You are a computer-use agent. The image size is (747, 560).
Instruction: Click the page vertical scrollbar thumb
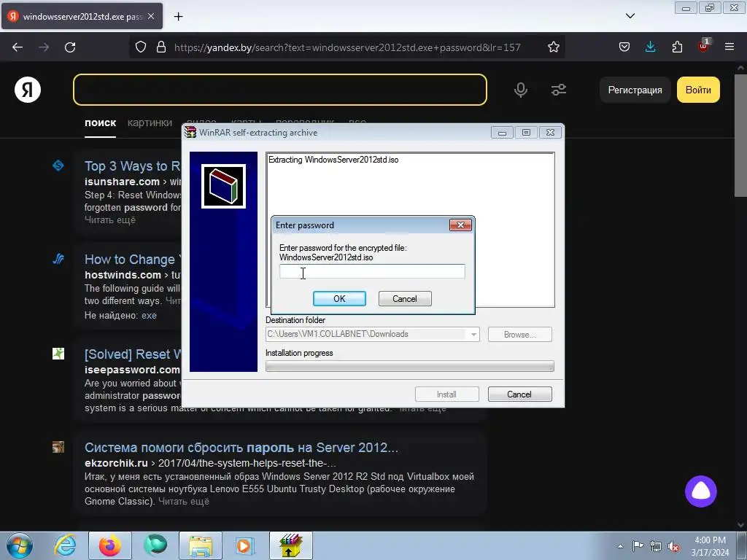(x=740, y=135)
